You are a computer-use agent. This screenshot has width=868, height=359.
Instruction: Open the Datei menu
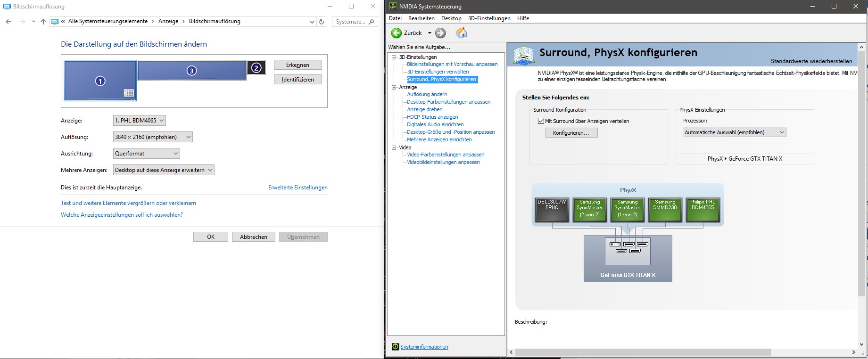click(x=395, y=18)
